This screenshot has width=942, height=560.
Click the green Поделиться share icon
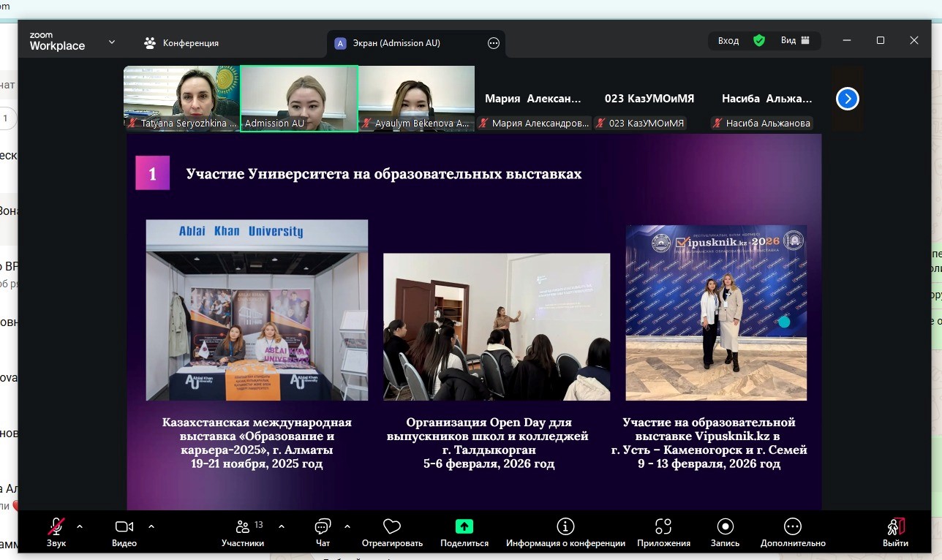coord(464,528)
